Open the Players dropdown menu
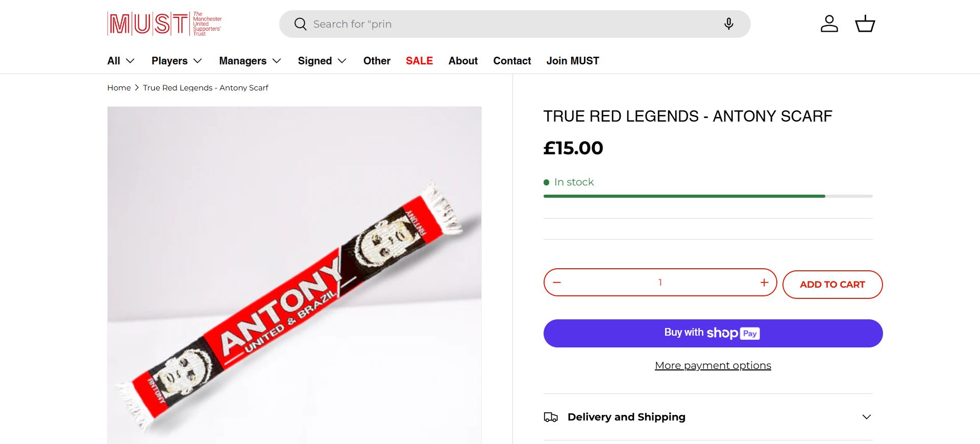This screenshot has height=444, width=980. (177, 61)
